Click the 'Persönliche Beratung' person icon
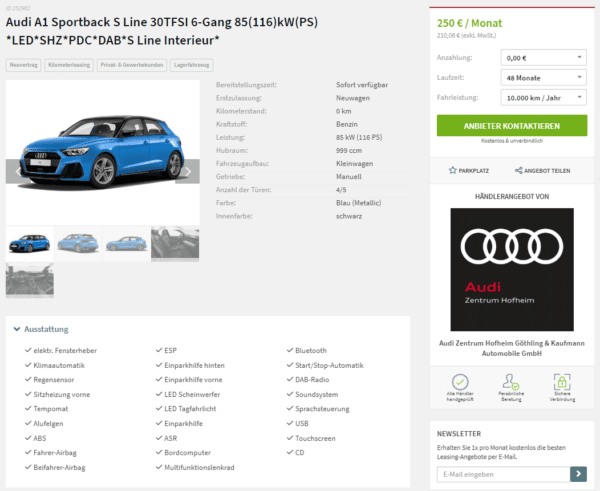This screenshot has width=600, height=491. coord(511,382)
